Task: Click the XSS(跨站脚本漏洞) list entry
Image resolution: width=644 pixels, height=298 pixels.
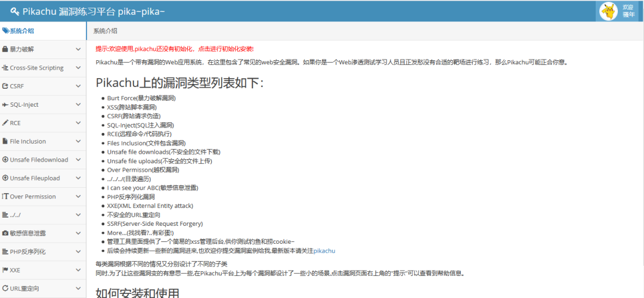Action: (x=132, y=107)
